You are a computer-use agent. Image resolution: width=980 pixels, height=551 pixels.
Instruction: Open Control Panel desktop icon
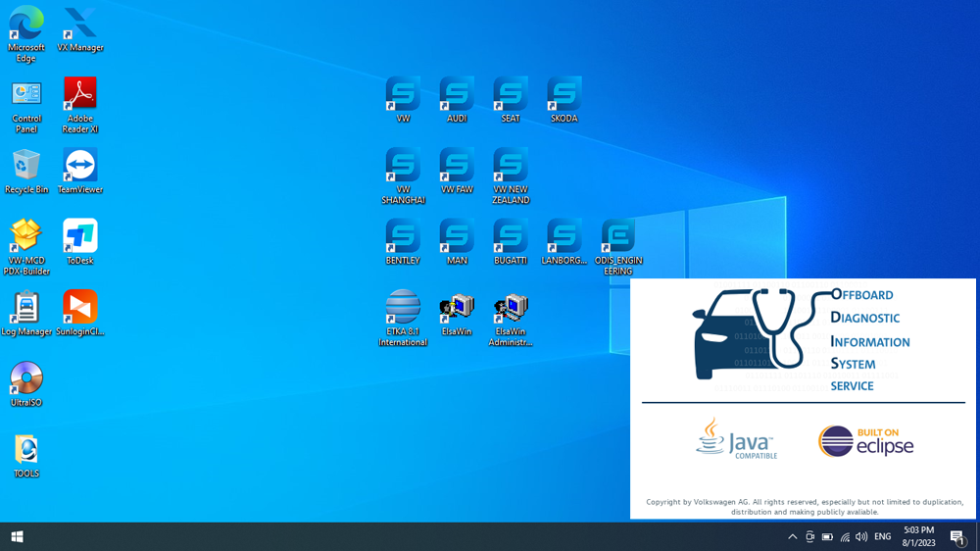26,106
